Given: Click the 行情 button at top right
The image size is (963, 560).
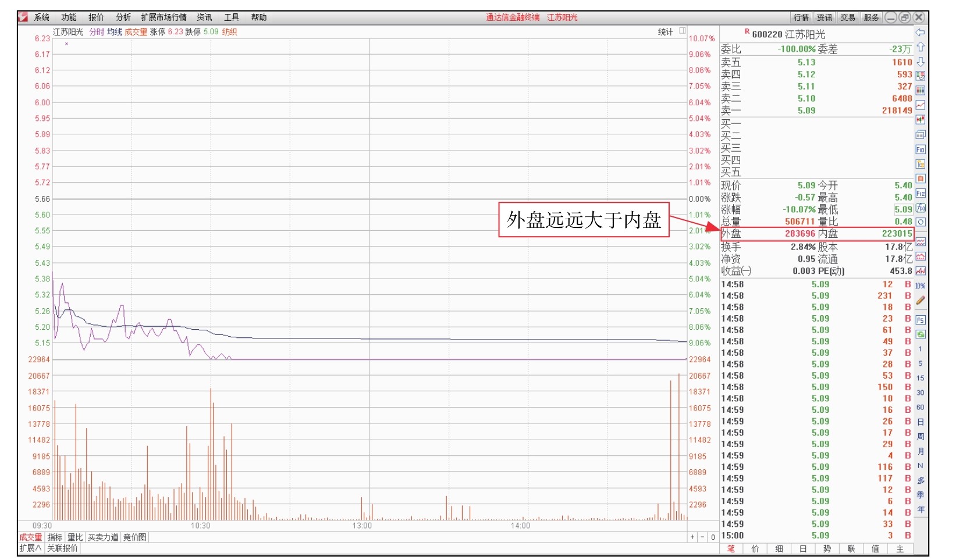Looking at the screenshot, I should coord(801,17).
